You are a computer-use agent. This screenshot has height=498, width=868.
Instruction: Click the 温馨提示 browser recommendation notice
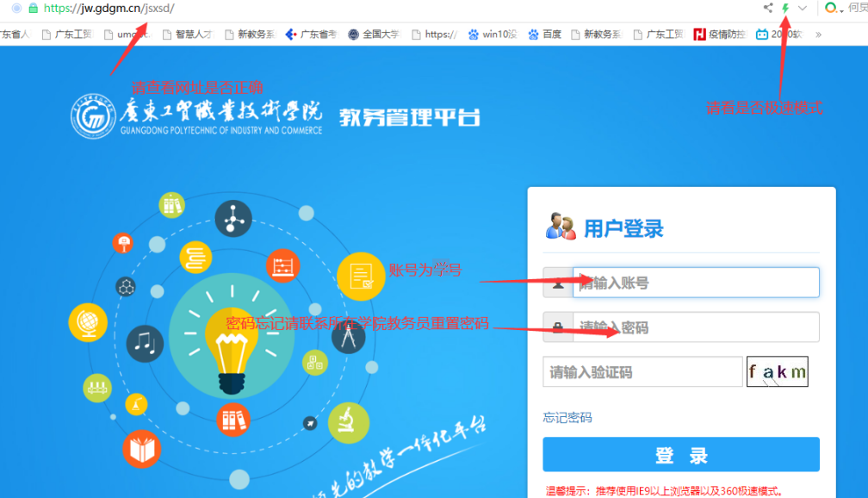pos(663,491)
